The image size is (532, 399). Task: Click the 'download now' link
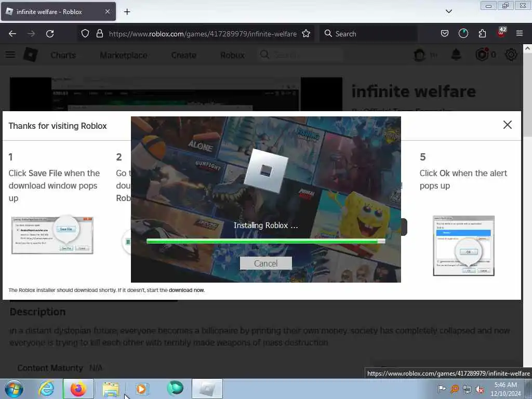coord(187,290)
